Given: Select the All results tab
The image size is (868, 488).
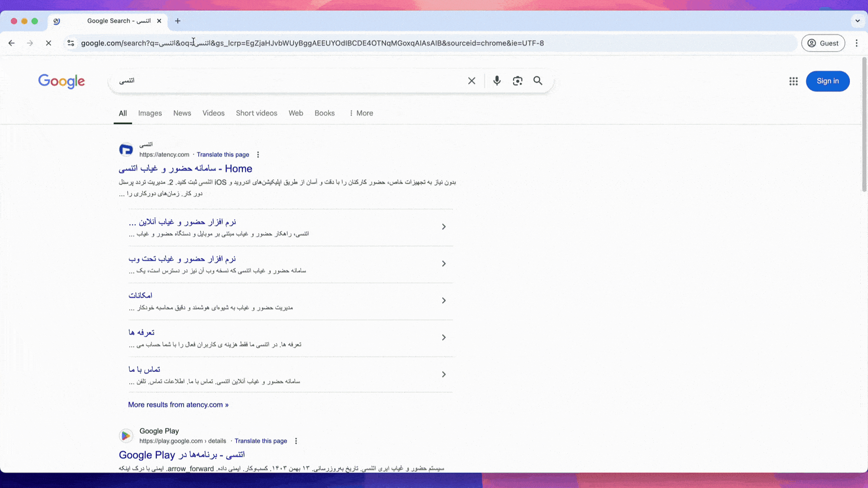Looking at the screenshot, I should pyautogui.click(x=123, y=113).
